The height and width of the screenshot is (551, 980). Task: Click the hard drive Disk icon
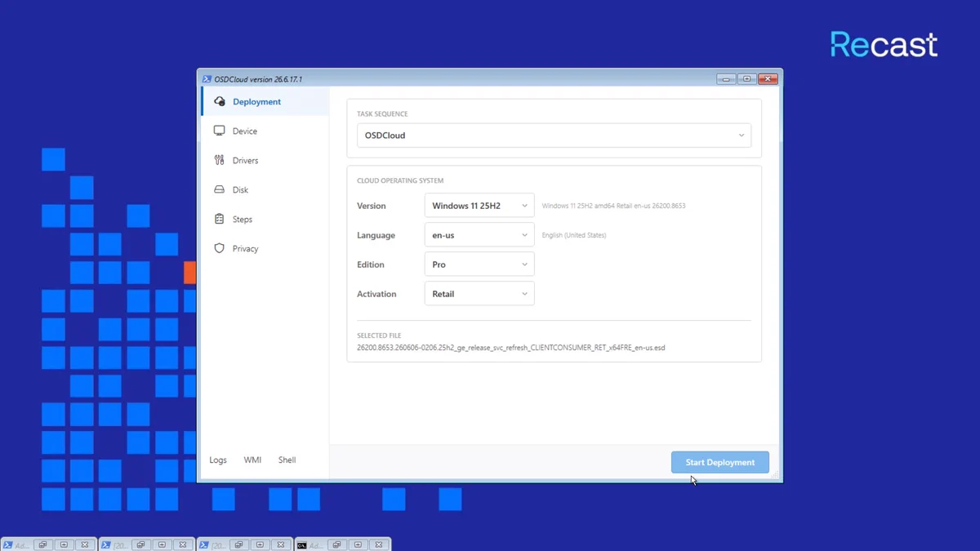[x=219, y=189]
